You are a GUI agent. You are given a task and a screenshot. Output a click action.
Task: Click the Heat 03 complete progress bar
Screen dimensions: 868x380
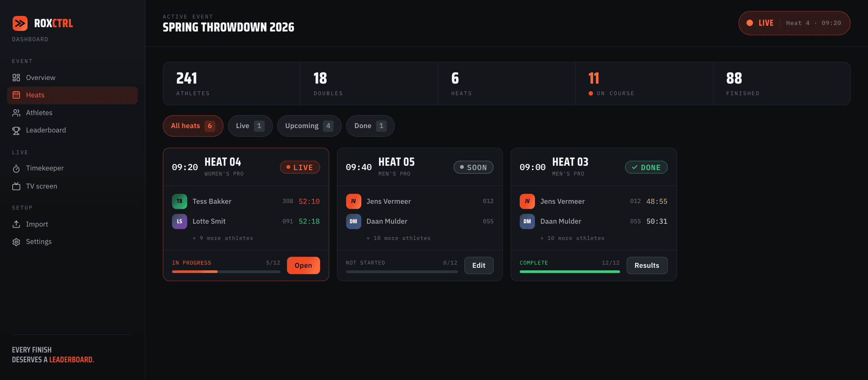click(570, 272)
